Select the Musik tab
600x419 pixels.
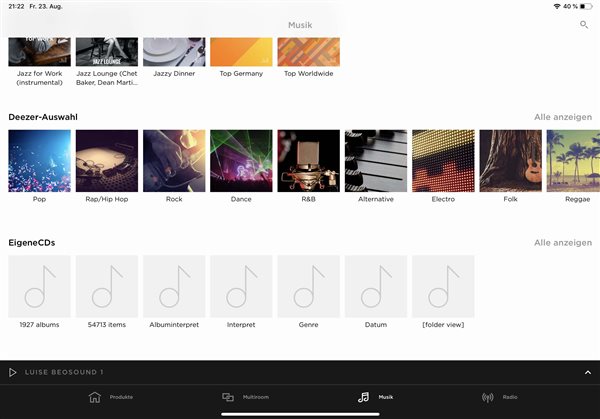(375, 397)
